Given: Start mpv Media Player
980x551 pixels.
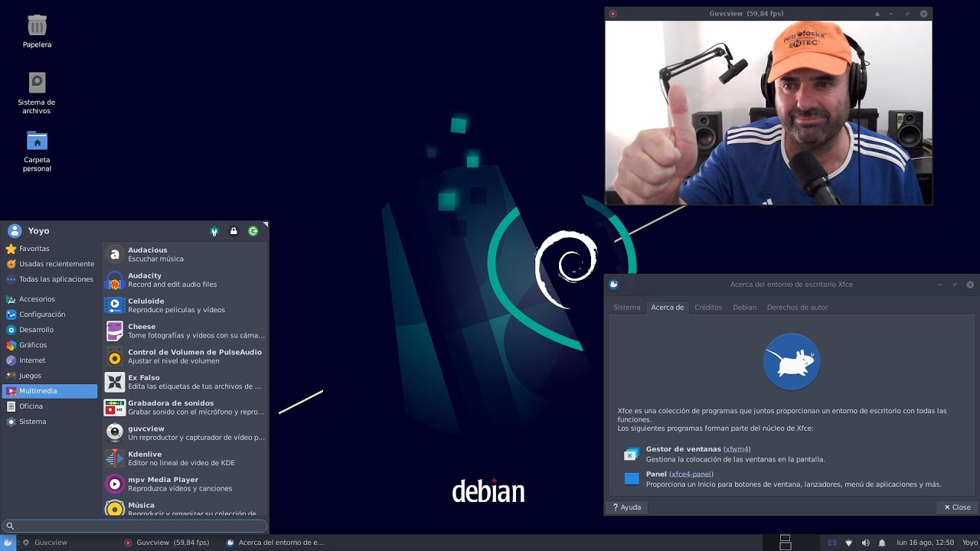Looking at the screenshot, I should tap(185, 484).
